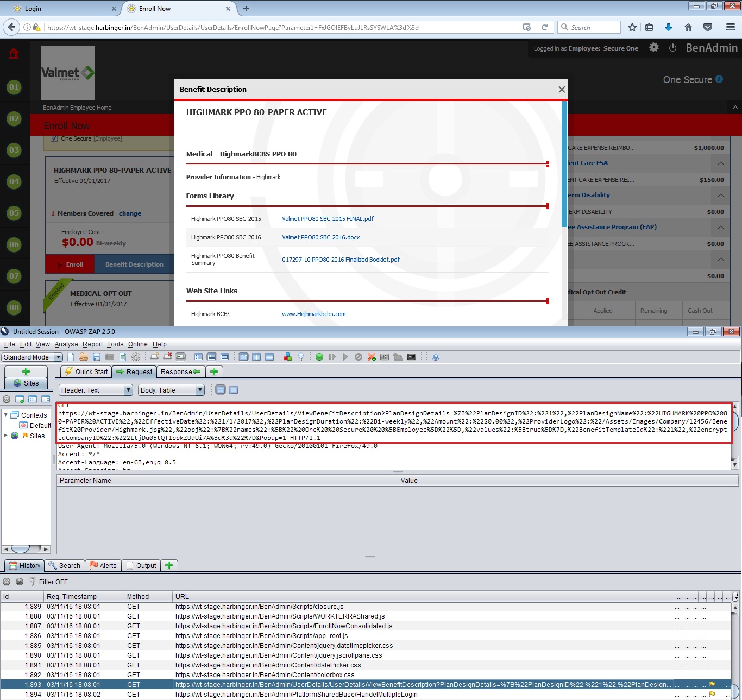Click green circle set break icon
Screen dimensions: 742x700
319,357
